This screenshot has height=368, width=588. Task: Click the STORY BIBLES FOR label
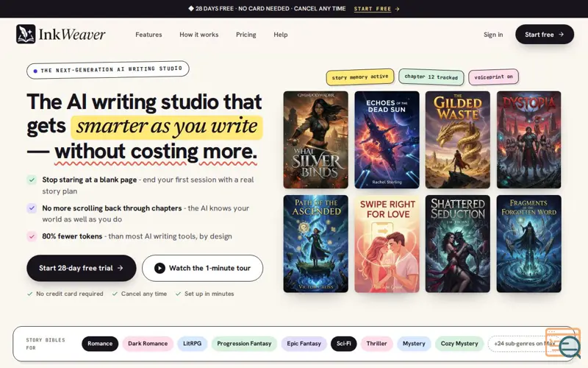(x=46, y=344)
